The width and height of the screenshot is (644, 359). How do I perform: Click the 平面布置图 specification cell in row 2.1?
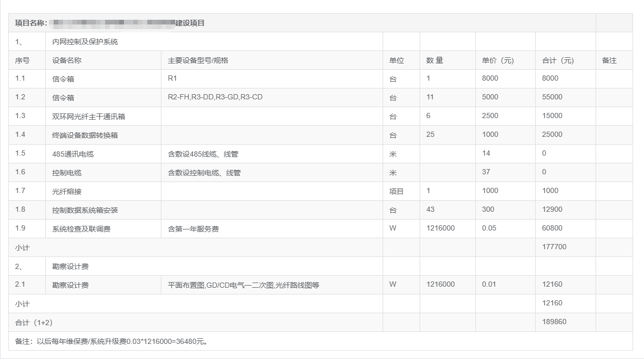coord(243,285)
